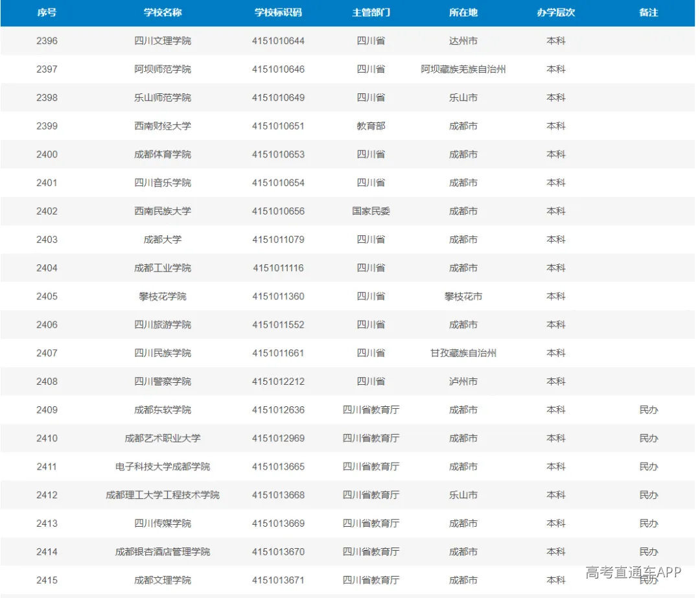Image resolution: width=700 pixels, height=598 pixels.
Task: Click 民办 in the 成都东软学院 row
Action: point(649,409)
